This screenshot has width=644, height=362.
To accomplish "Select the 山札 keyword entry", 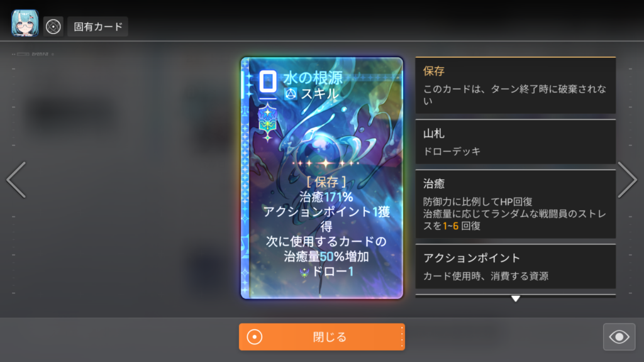I will [516, 142].
